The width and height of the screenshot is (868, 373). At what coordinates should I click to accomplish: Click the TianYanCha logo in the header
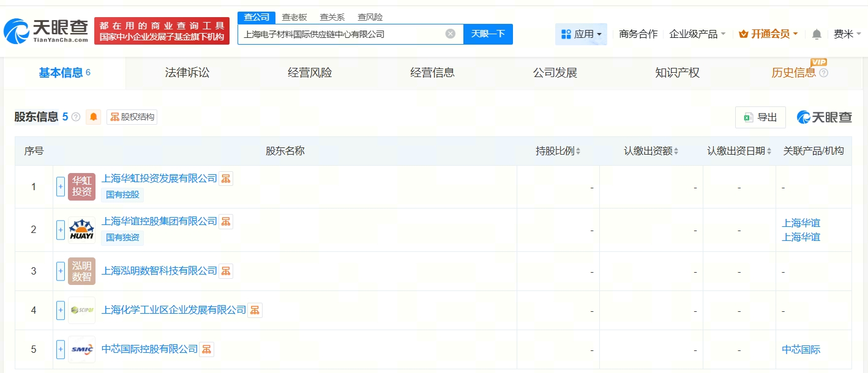coord(46,31)
